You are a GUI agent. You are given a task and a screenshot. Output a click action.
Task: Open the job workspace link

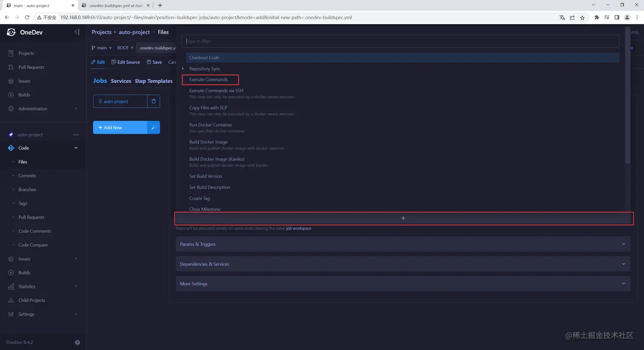[299, 229]
